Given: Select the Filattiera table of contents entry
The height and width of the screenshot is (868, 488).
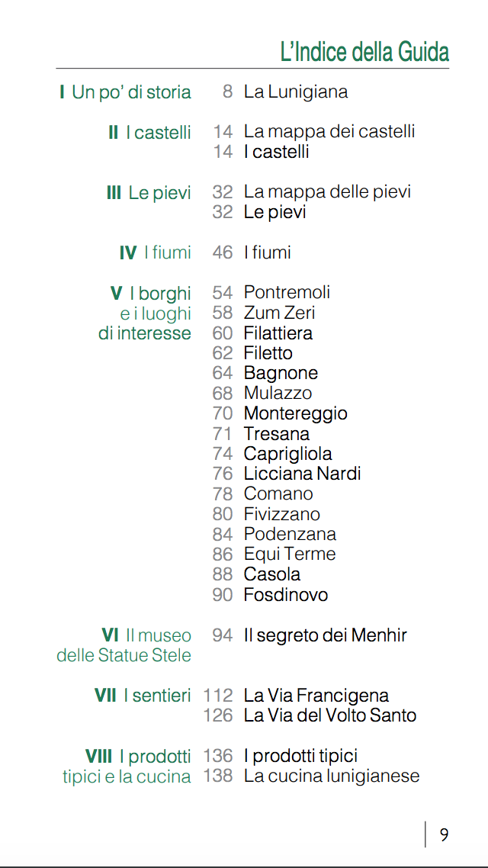Looking at the screenshot, I should (278, 333).
